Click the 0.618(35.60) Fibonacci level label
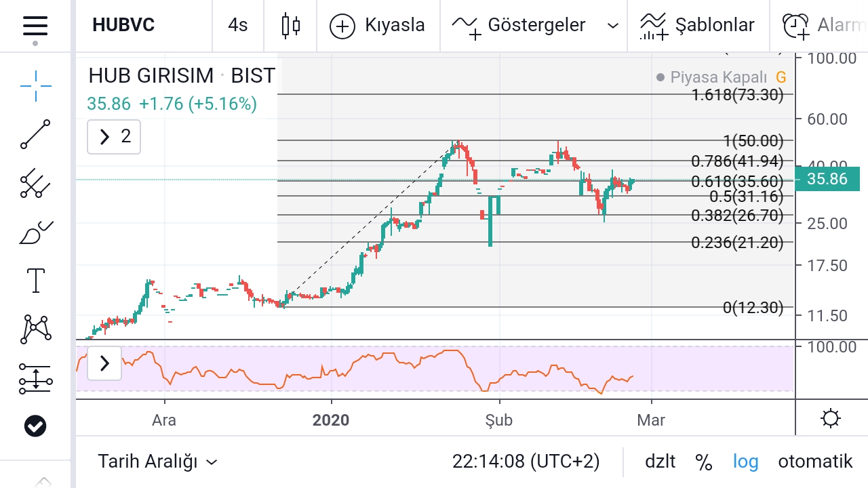 737,182
